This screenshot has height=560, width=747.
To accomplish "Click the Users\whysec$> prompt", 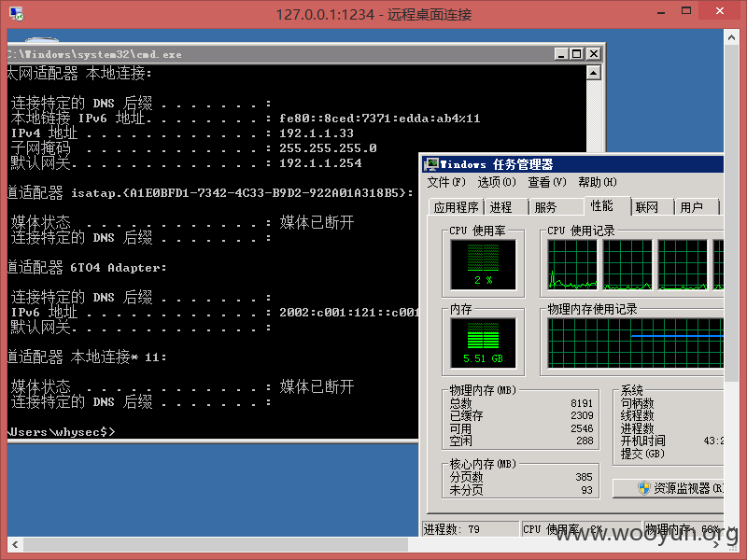I will (x=62, y=431).
